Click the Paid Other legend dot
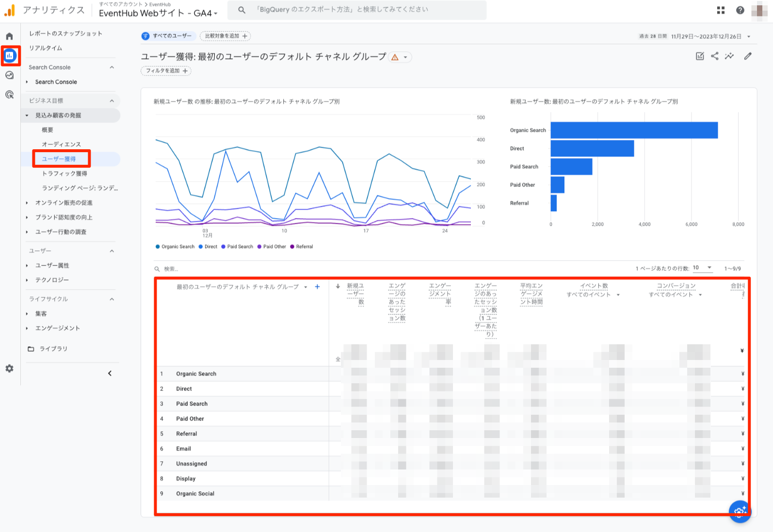Screen dimensions: 773x532 [x=259, y=247]
